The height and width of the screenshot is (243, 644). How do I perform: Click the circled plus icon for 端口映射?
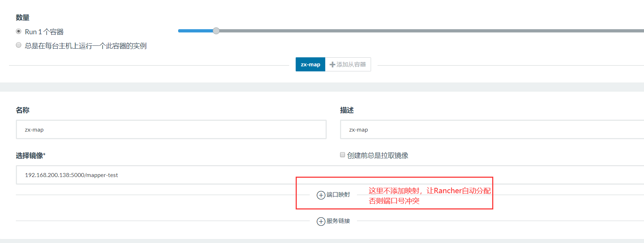click(x=321, y=195)
